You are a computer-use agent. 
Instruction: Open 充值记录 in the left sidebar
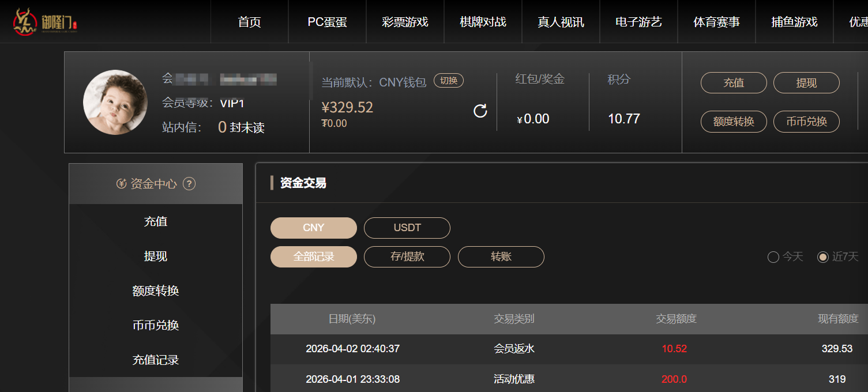pyautogui.click(x=156, y=360)
